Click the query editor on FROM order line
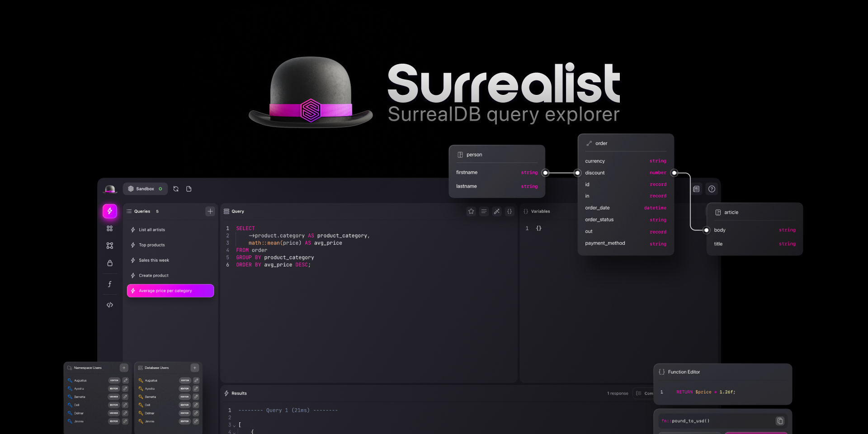The height and width of the screenshot is (434, 868). click(x=251, y=250)
